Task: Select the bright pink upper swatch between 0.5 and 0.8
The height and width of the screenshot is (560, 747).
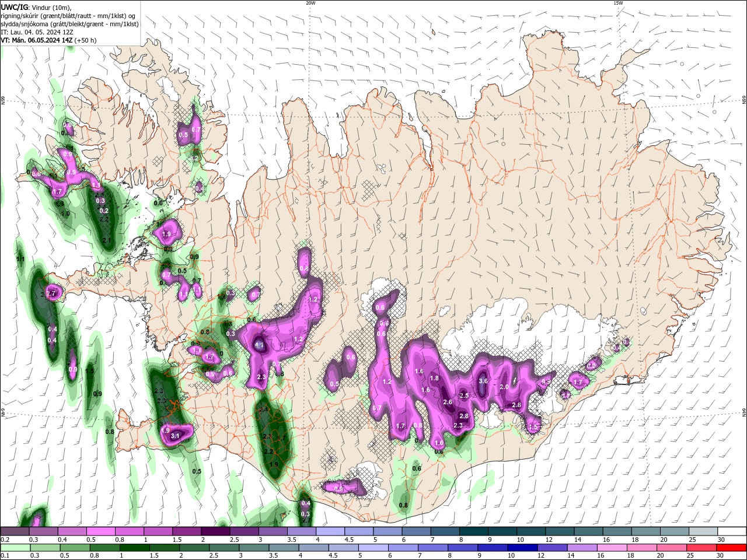Action: [x=101, y=532]
